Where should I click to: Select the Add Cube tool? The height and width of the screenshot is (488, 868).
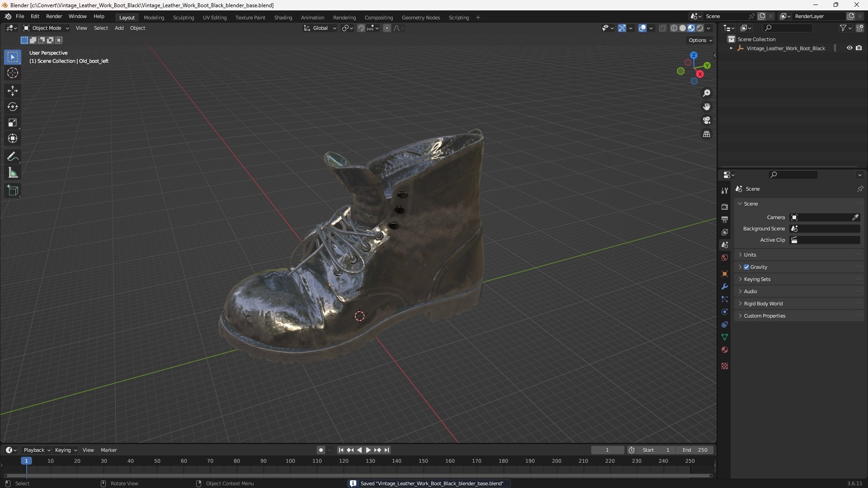point(13,191)
